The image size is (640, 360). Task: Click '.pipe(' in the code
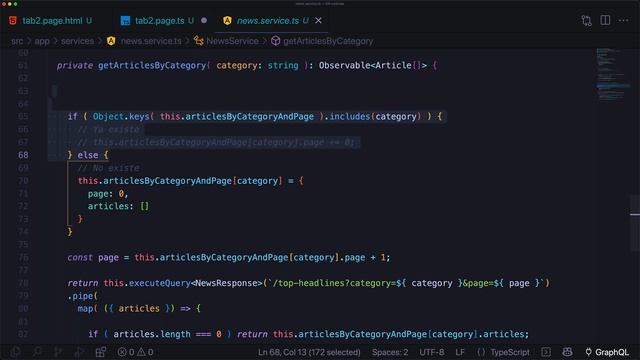[82, 296]
